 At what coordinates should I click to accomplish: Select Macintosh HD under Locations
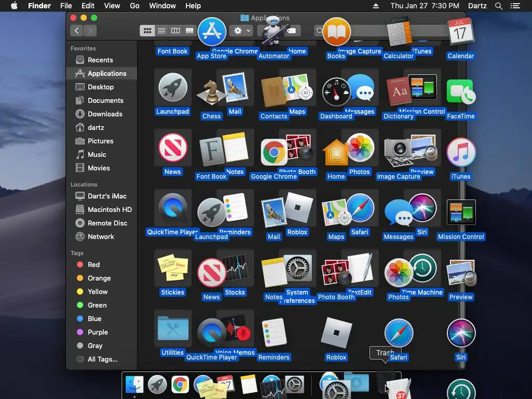coord(102,210)
